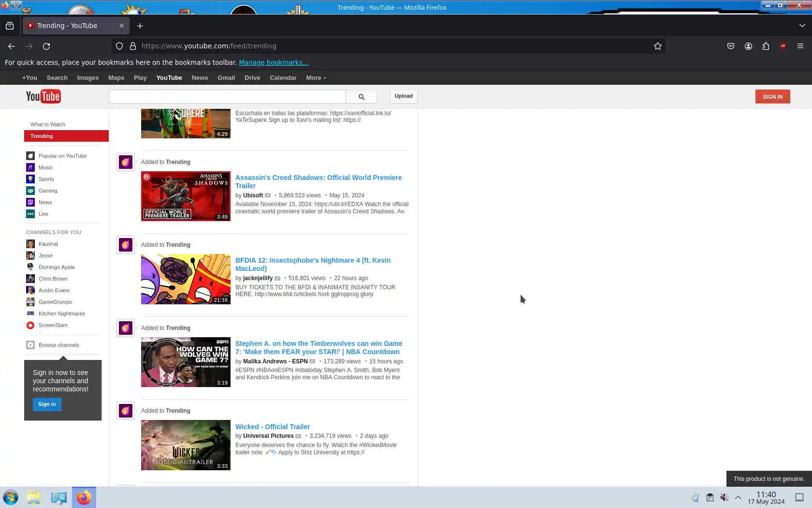The image size is (812, 508).
Task: Click the red SIGN IN button
Action: click(772, 97)
